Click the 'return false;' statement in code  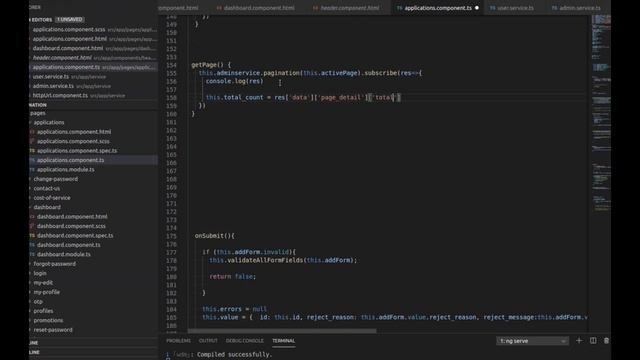[x=232, y=276]
